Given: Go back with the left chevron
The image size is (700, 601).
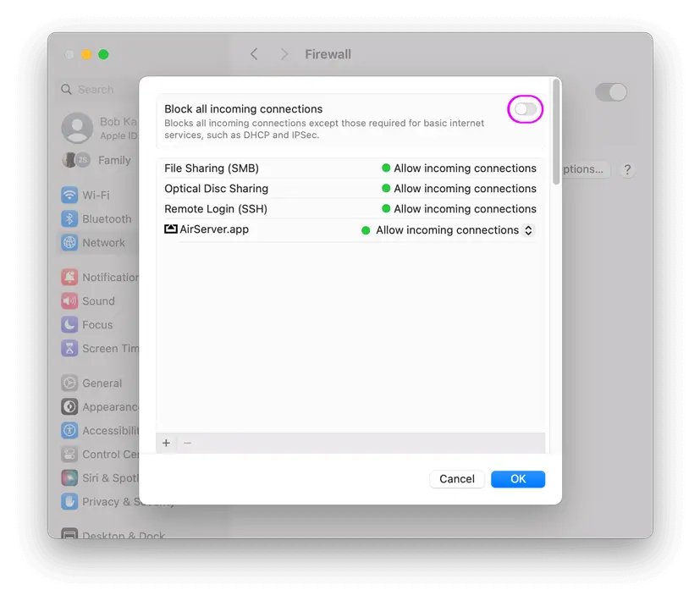Looking at the screenshot, I should 254,54.
